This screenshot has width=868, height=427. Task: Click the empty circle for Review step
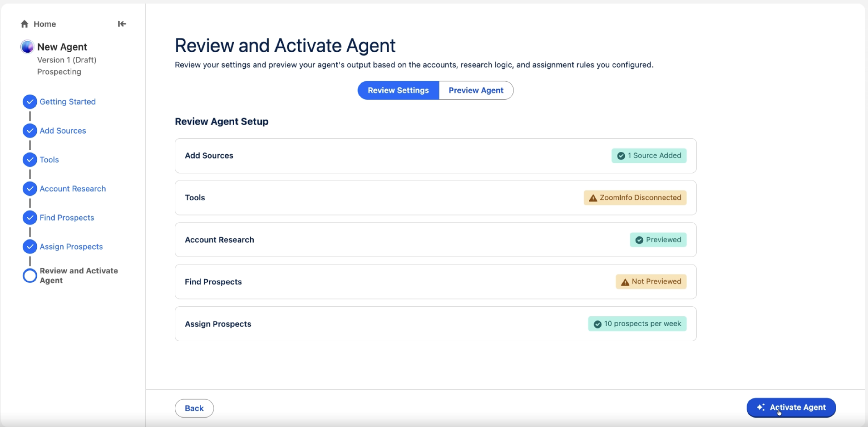point(30,276)
